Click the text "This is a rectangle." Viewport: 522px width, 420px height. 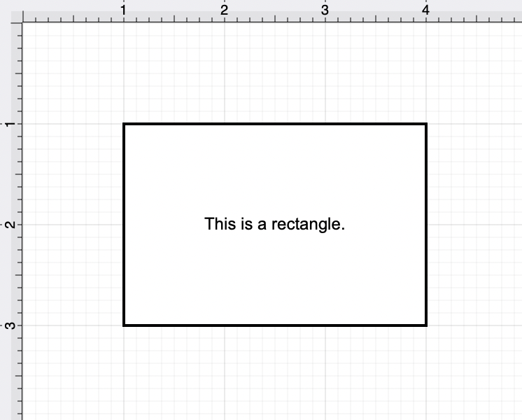click(275, 224)
